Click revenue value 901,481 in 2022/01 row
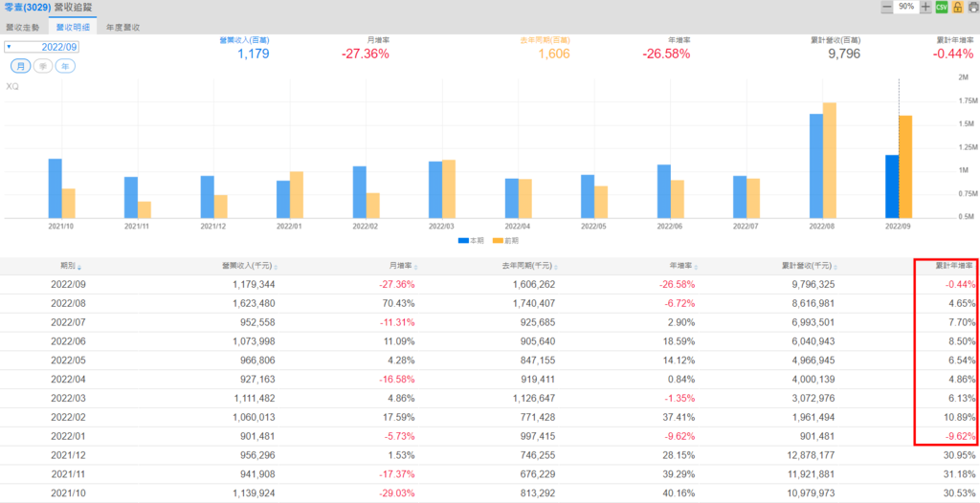Image resolution: width=980 pixels, height=503 pixels. pyautogui.click(x=256, y=436)
